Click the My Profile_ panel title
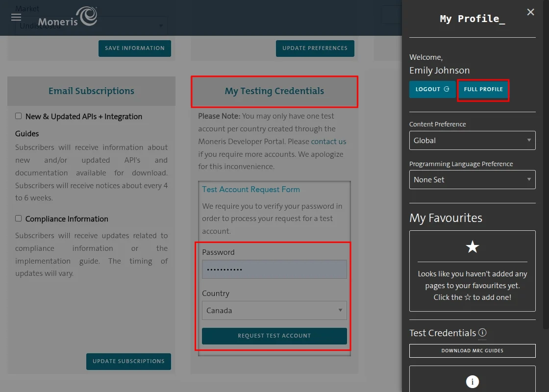549x392 pixels. tap(473, 19)
